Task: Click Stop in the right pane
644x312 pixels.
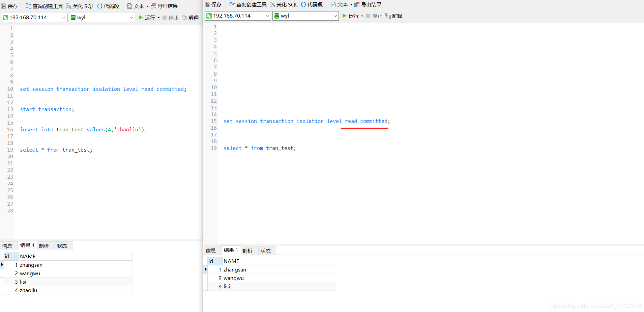Action: pyautogui.click(x=374, y=16)
